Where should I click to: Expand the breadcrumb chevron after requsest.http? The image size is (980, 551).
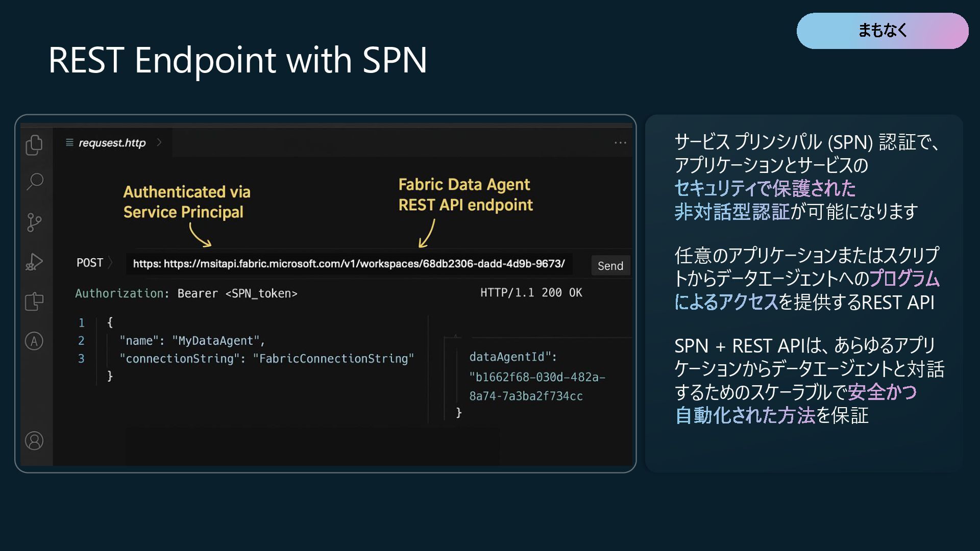click(x=159, y=142)
